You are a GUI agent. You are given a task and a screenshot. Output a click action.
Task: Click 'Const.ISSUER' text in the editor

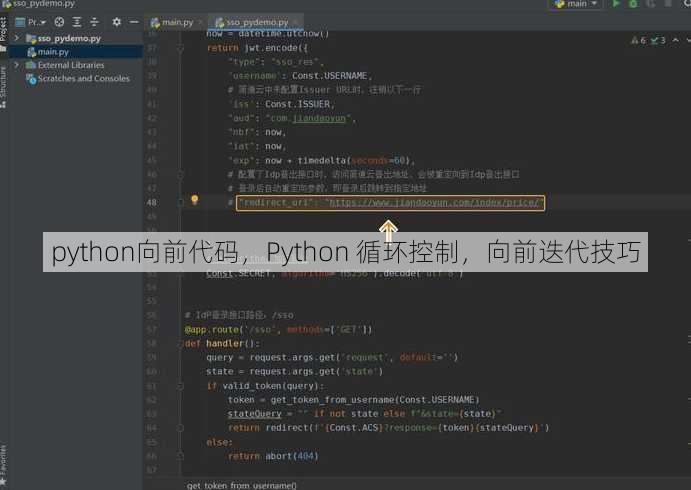click(x=297, y=104)
